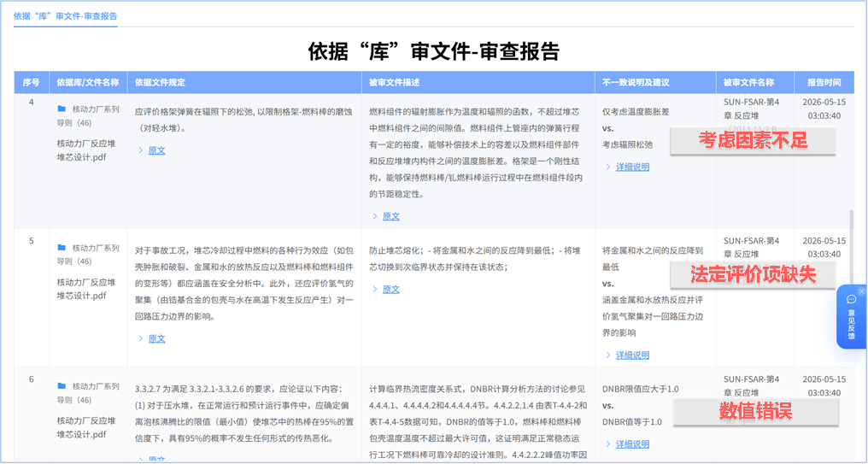Click 核动力厂反应堆堆芯设计.pdf in row 4

(86, 150)
